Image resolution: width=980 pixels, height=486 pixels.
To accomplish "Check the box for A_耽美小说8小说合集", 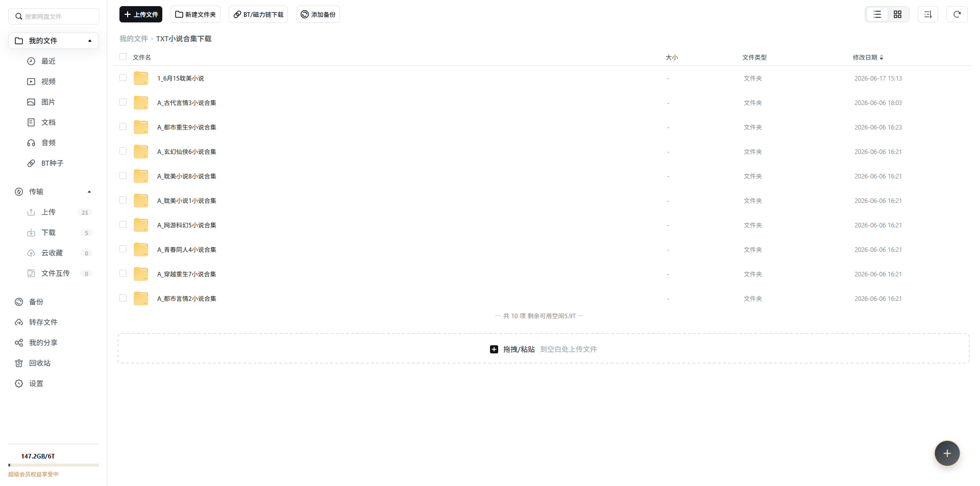I will click(123, 175).
